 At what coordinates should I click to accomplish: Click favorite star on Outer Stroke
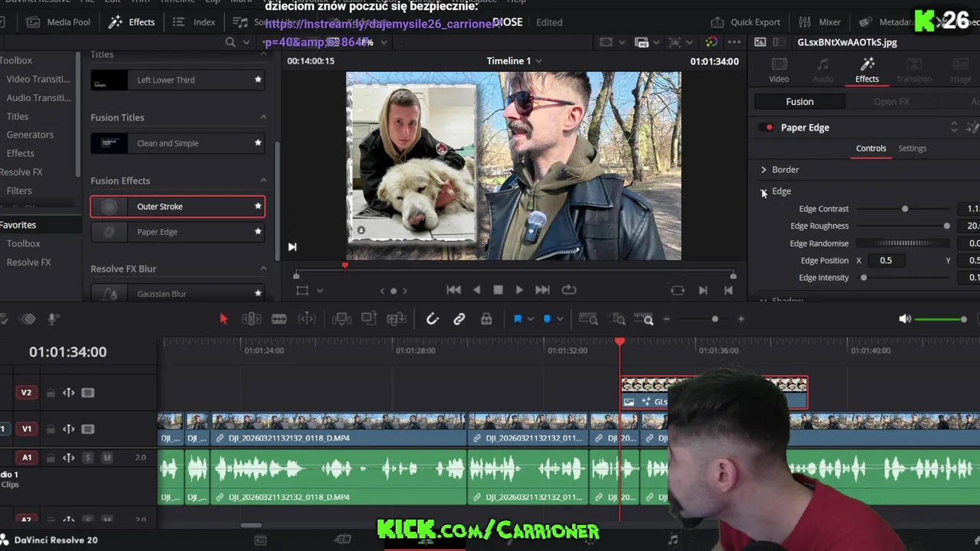(x=258, y=207)
